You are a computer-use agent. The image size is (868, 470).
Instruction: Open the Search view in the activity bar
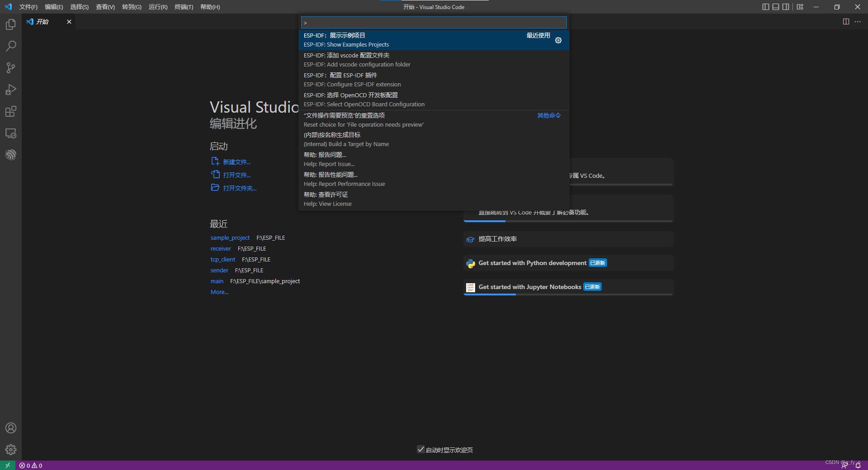click(x=11, y=46)
